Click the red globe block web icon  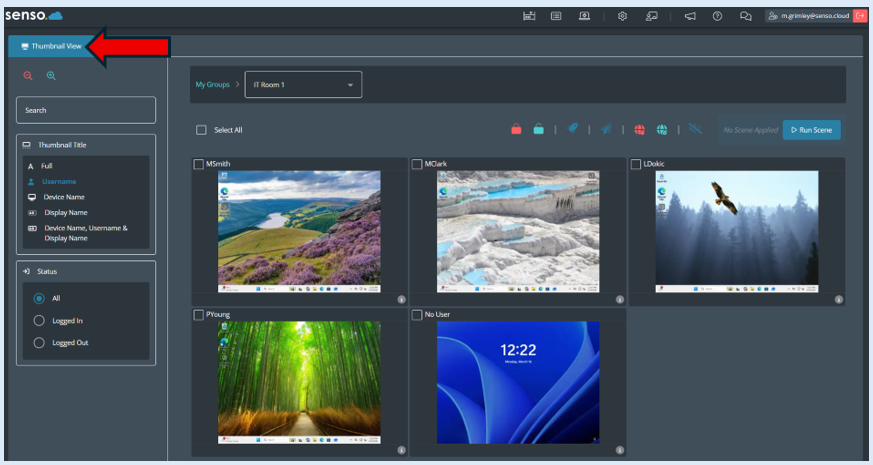pyautogui.click(x=639, y=129)
